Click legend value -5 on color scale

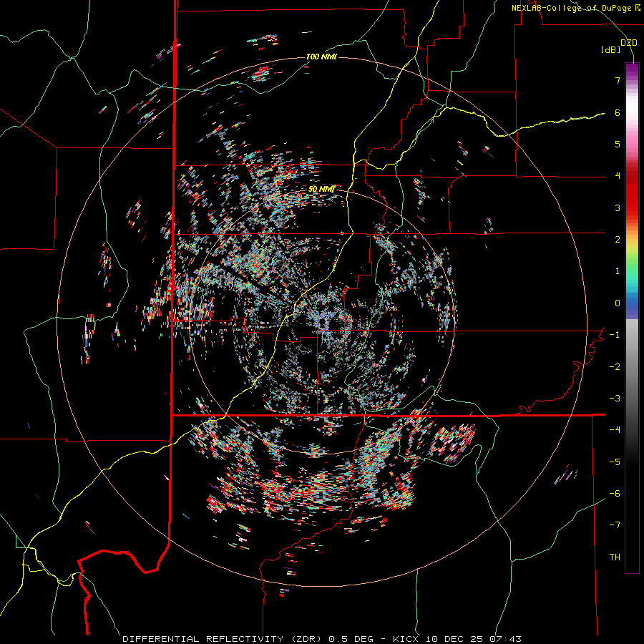click(615, 462)
